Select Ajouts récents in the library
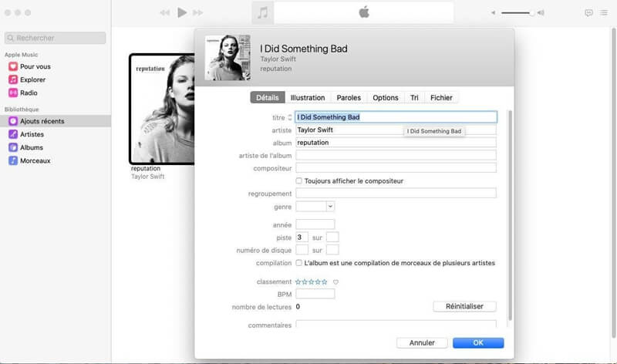617x364 pixels. coord(56,121)
